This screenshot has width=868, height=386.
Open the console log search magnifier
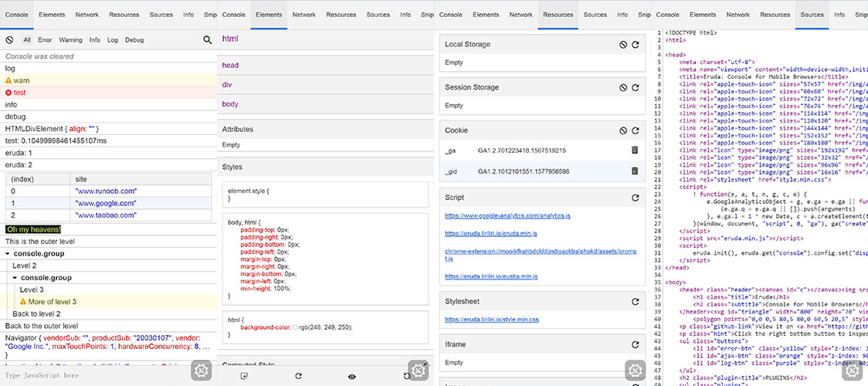coord(207,40)
